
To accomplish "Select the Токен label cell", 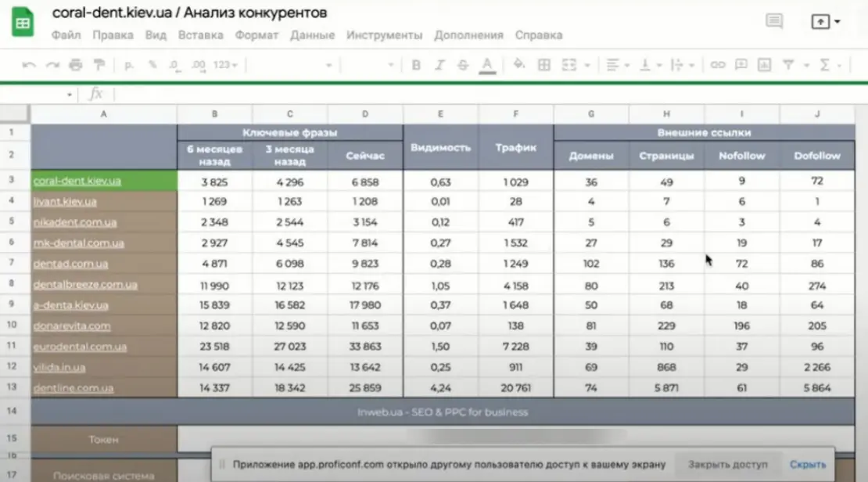I will tap(103, 439).
